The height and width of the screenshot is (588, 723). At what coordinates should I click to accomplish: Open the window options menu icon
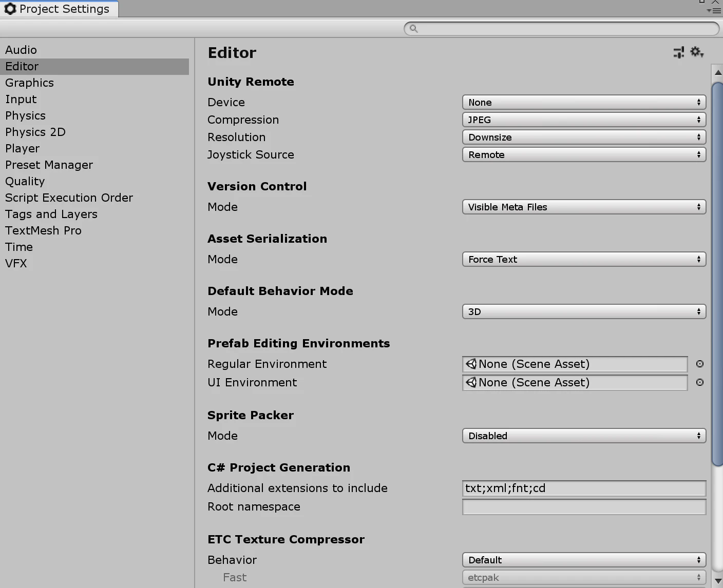[x=714, y=10]
